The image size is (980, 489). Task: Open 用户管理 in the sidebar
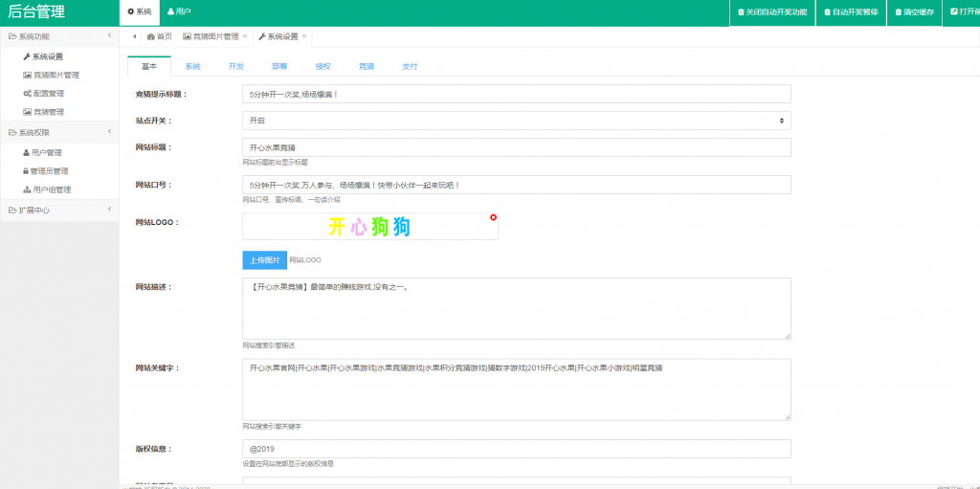pyautogui.click(x=46, y=152)
